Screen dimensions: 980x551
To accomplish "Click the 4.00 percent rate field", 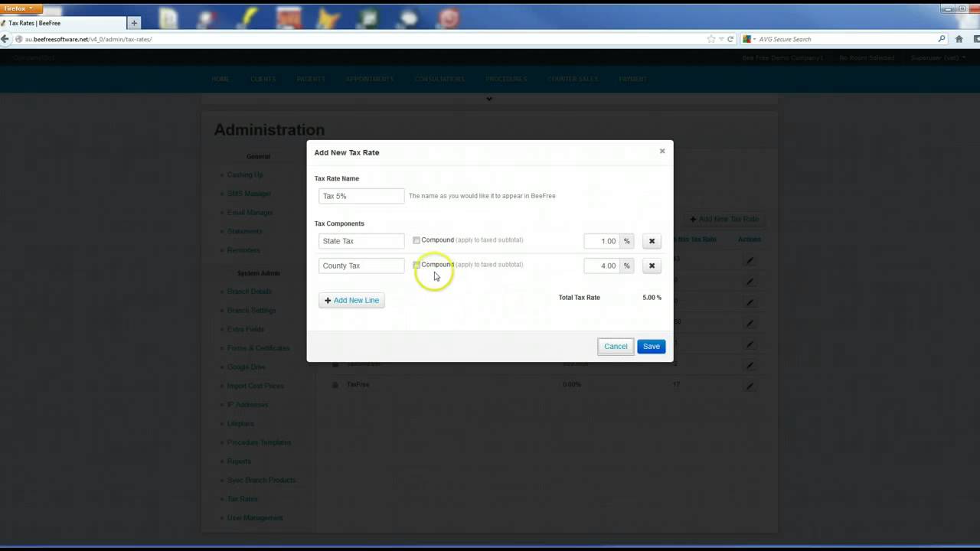I will (x=602, y=266).
